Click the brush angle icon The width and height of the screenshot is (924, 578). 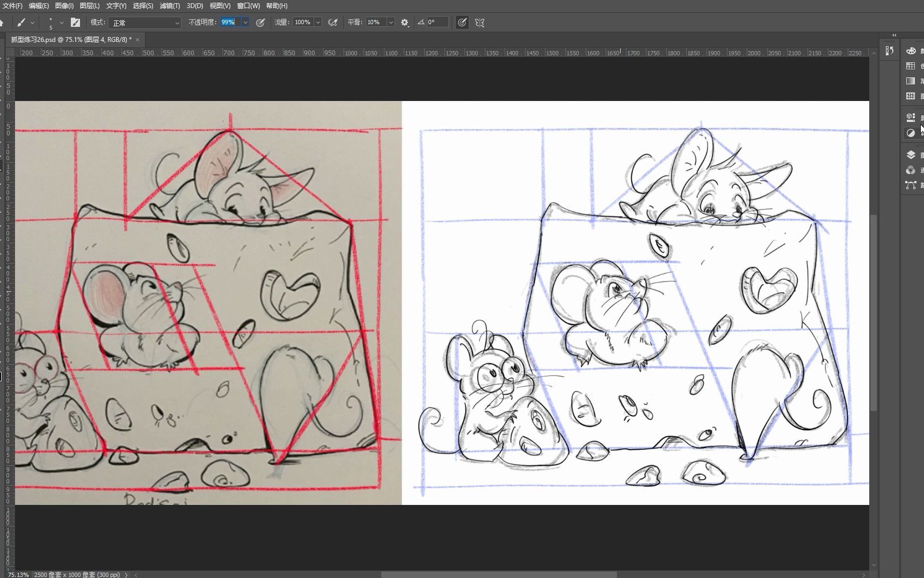click(421, 22)
